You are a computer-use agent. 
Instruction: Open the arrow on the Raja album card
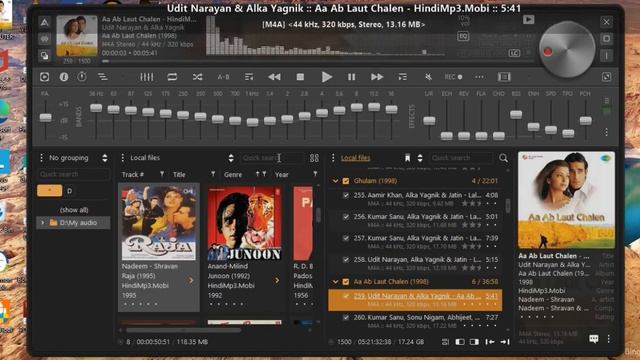[191, 280]
